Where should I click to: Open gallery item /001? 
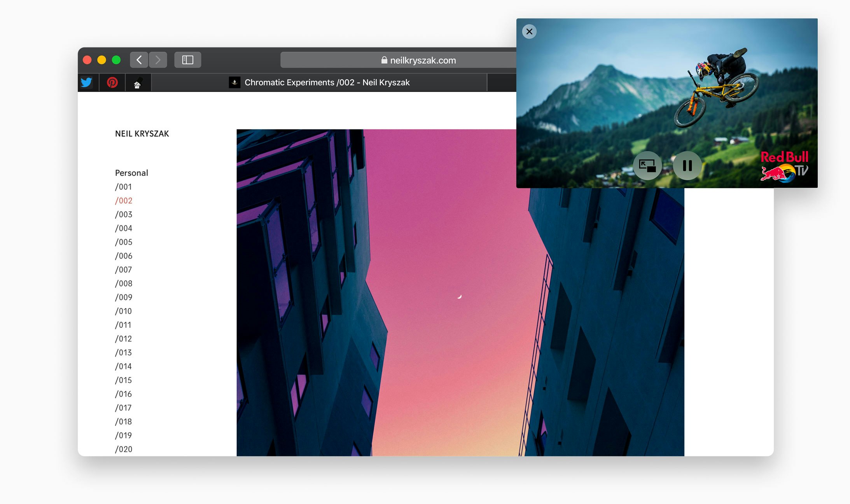click(123, 187)
